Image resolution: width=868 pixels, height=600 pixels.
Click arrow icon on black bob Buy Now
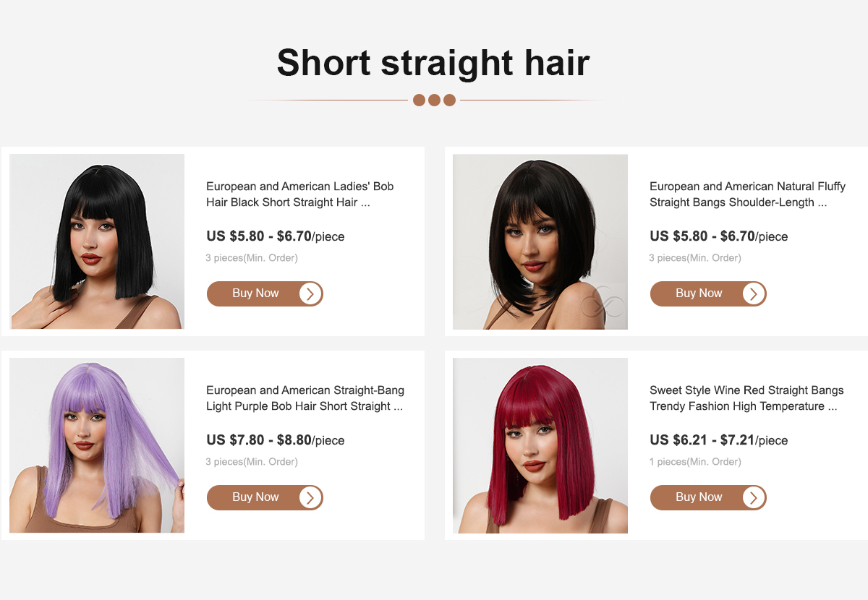[x=310, y=293]
